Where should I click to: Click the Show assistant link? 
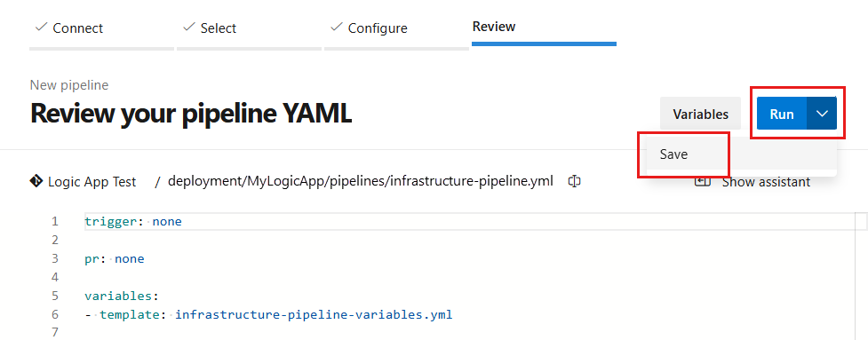[x=766, y=182]
